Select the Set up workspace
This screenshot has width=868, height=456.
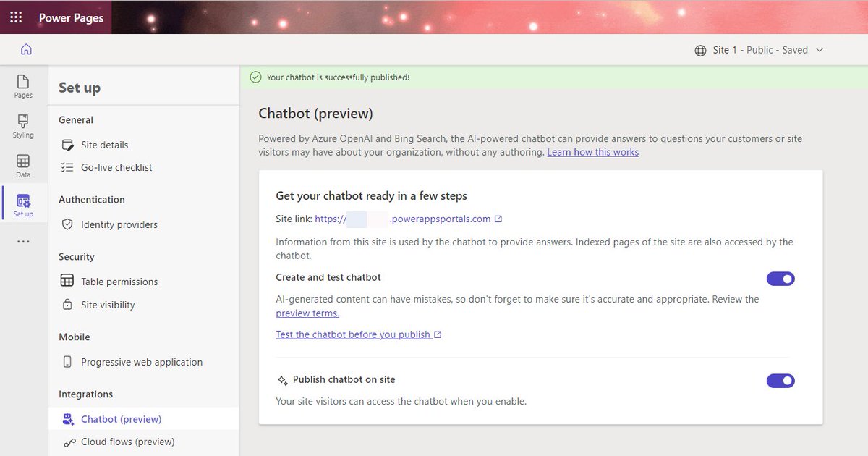[23, 206]
